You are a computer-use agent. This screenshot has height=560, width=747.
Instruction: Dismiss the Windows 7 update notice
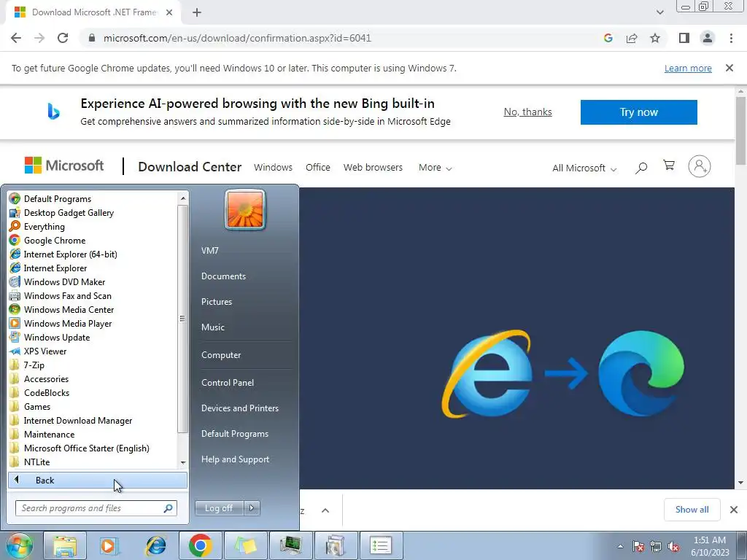click(x=729, y=68)
